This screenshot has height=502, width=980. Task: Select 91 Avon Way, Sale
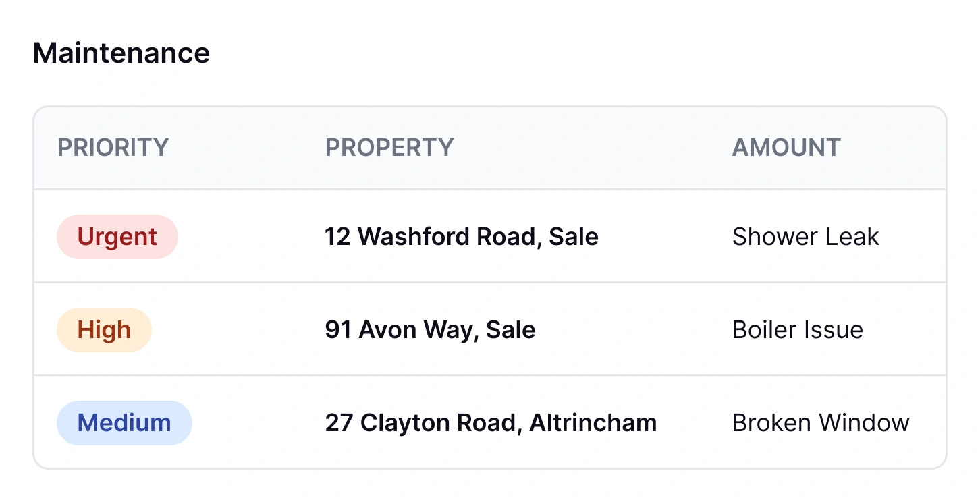point(431,329)
